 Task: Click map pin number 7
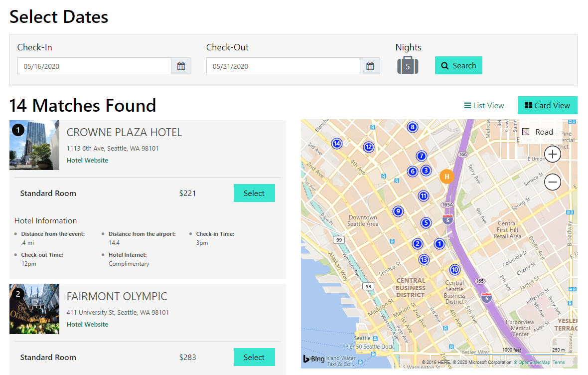[422, 156]
